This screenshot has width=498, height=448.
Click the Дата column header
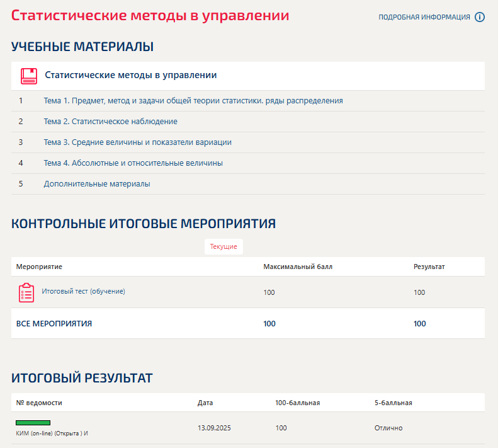[205, 403]
